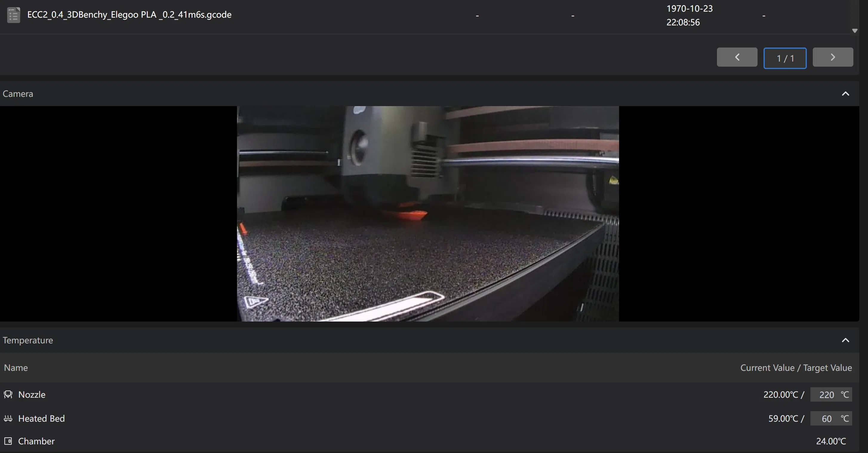868x453 pixels.
Task: Click the Current Value / Target Value header
Action: pos(796,368)
